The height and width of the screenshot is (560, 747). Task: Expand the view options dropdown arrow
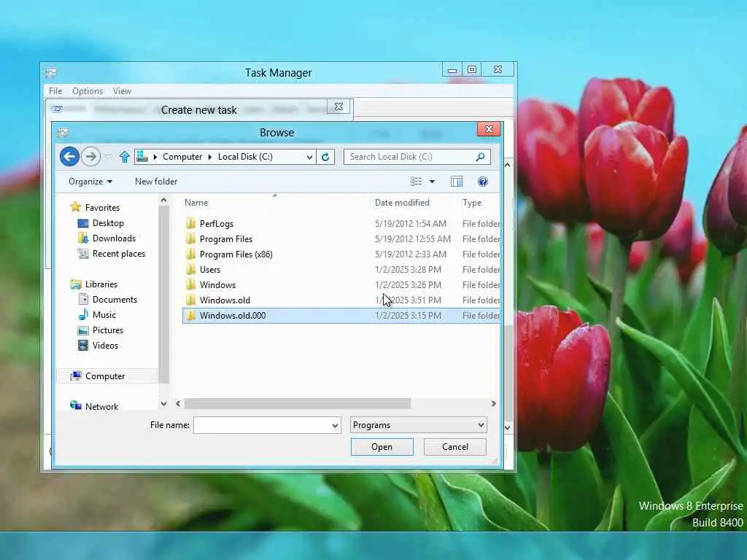point(432,182)
